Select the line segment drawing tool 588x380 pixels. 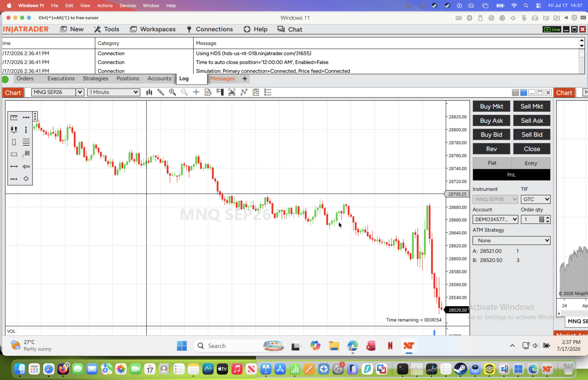pos(14,166)
